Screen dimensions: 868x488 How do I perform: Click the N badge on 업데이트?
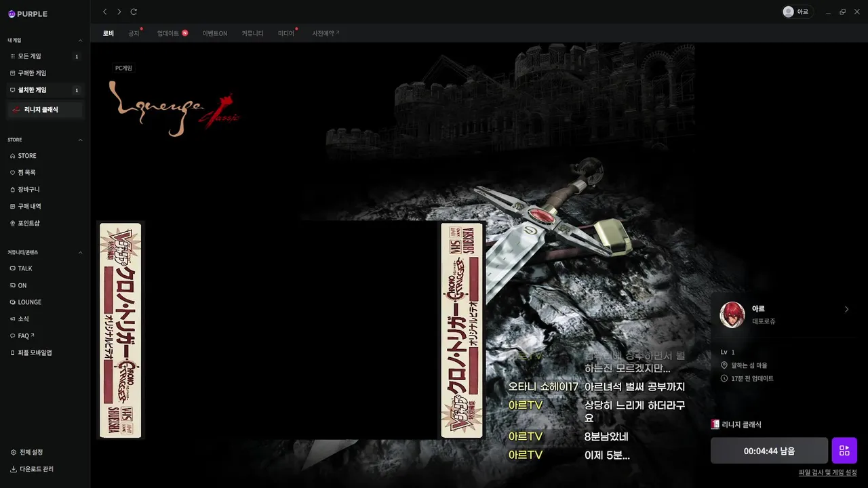point(184,33)
